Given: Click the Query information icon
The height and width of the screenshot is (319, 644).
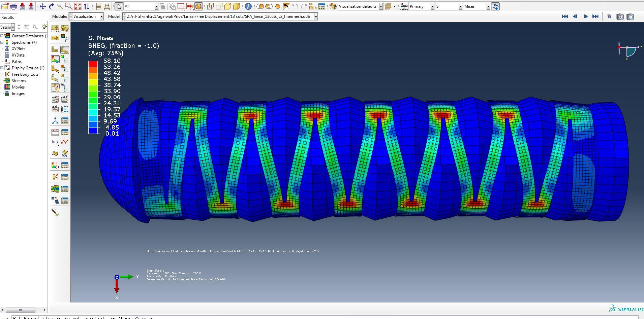Looking at the screenshot, I should (248, 6).
